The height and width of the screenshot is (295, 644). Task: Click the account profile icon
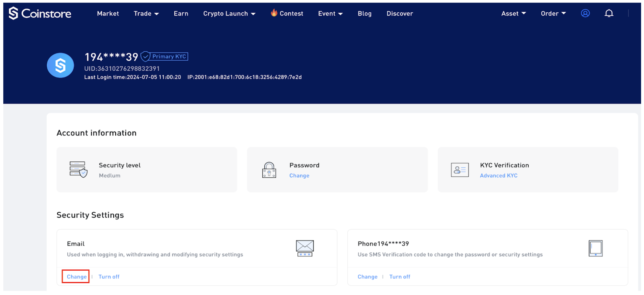[x=585, y=13]
